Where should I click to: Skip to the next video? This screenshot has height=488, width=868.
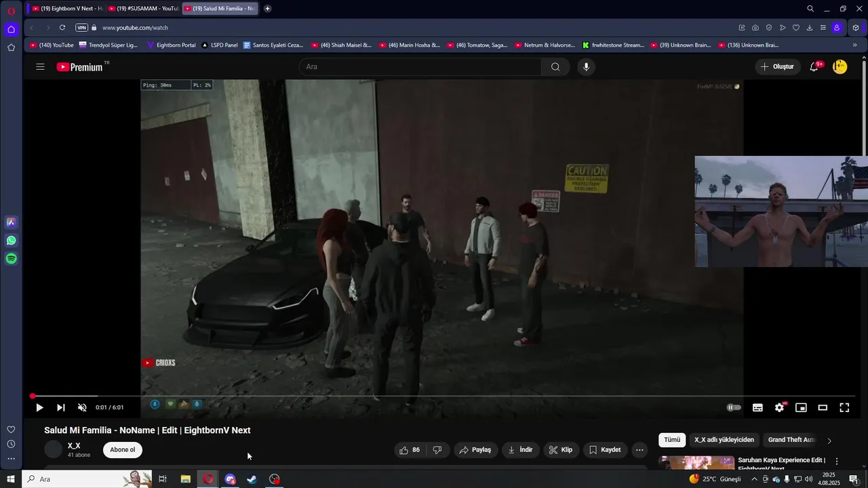[60, 407]
